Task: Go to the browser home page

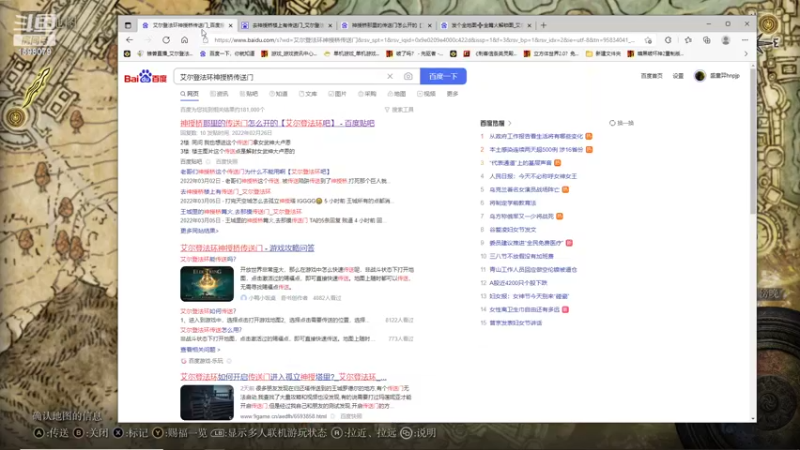Action: pos(184,40)
